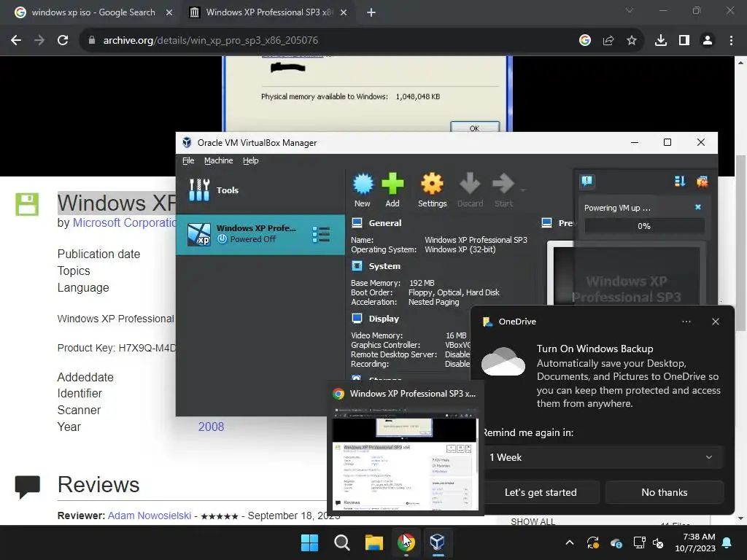Click OneDrive cloud tray icon
Viewport: 747px width, 560px height.
616,542
